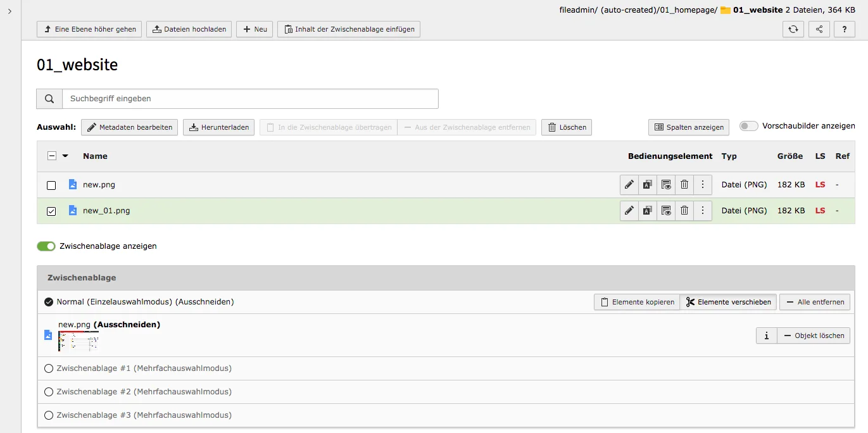Click the Dateien hochladen button
The width and height of the screenshot is (868, 433).
tap(189, 28)
